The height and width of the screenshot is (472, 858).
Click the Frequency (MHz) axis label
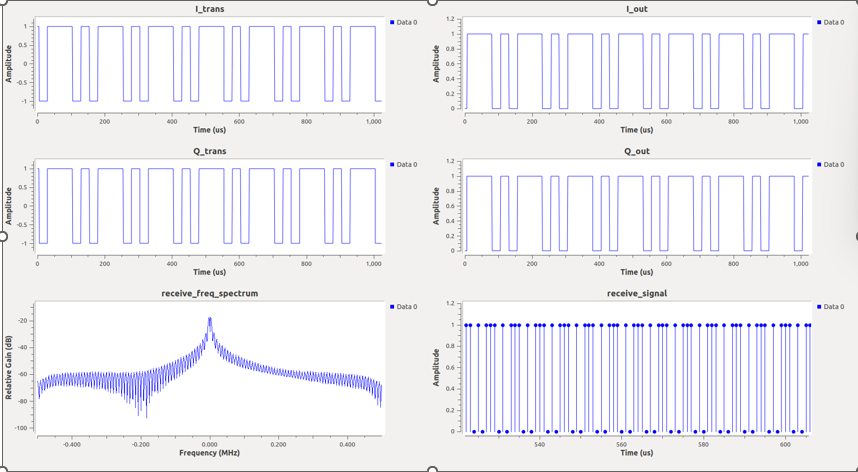(209, 453)
